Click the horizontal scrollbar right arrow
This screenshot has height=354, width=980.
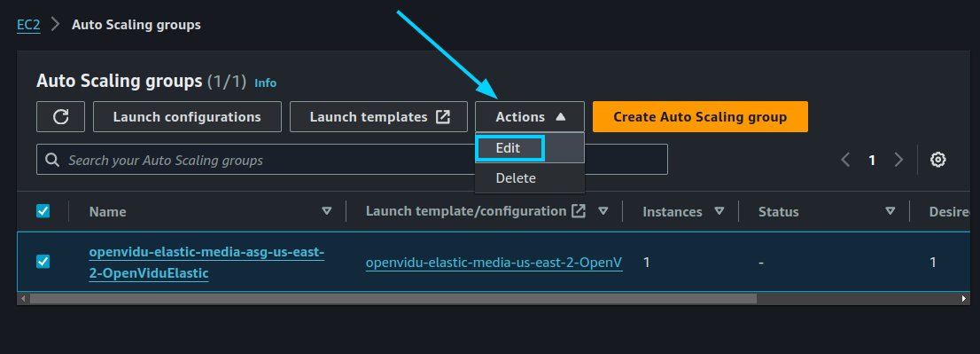point(964,299)
